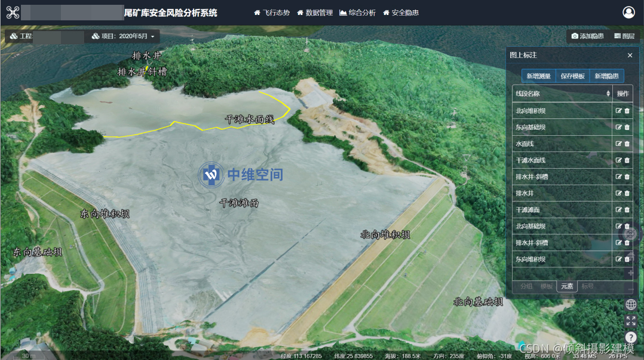Close the 图上标注 panel

click(x=630, y=55)
